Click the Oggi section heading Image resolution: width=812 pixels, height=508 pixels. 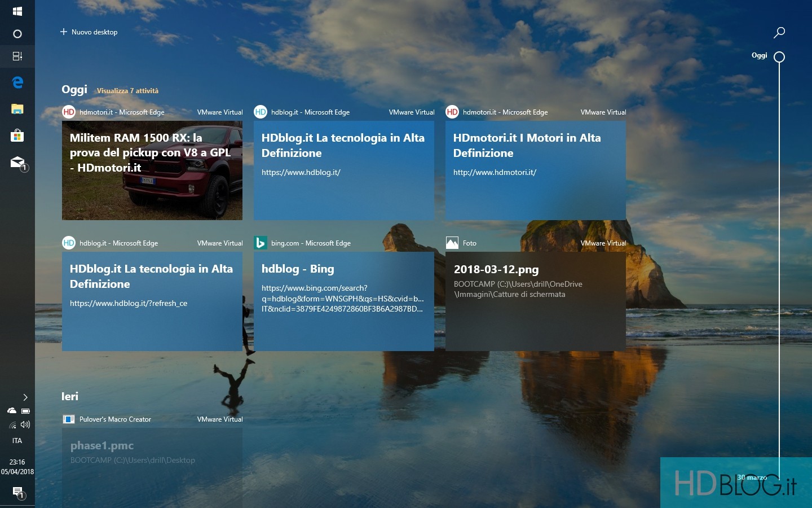coord(74,90)
